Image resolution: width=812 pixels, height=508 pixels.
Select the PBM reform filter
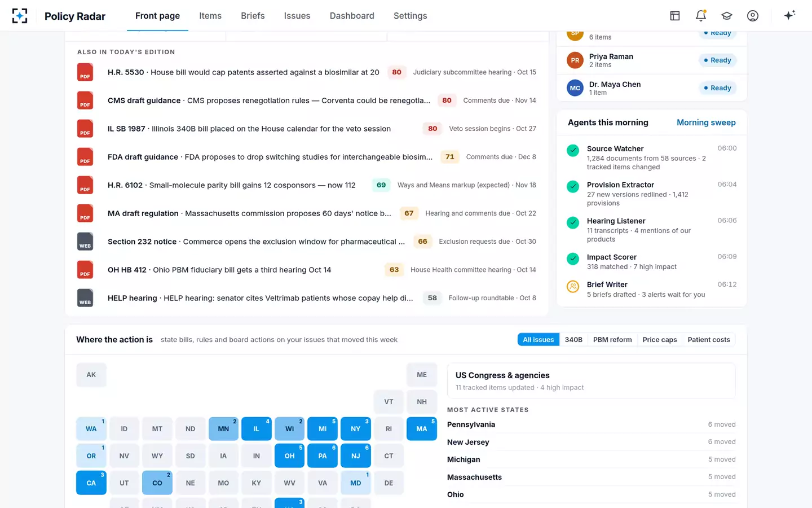tap(612, 339)
